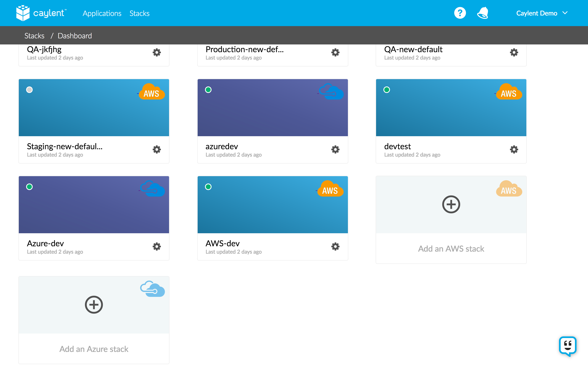Click Stacks breadcrumb link
Viewport: 588px width, 367px height.
point(34,36)
